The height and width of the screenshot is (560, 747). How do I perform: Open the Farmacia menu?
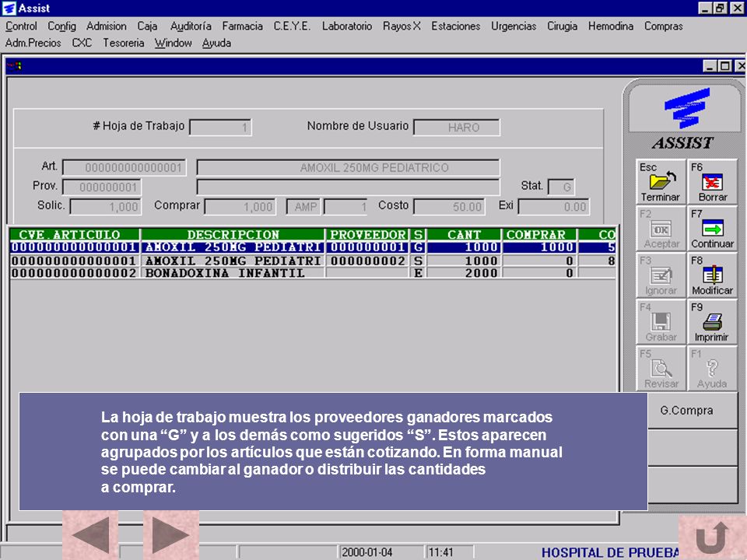click(243, 26)
